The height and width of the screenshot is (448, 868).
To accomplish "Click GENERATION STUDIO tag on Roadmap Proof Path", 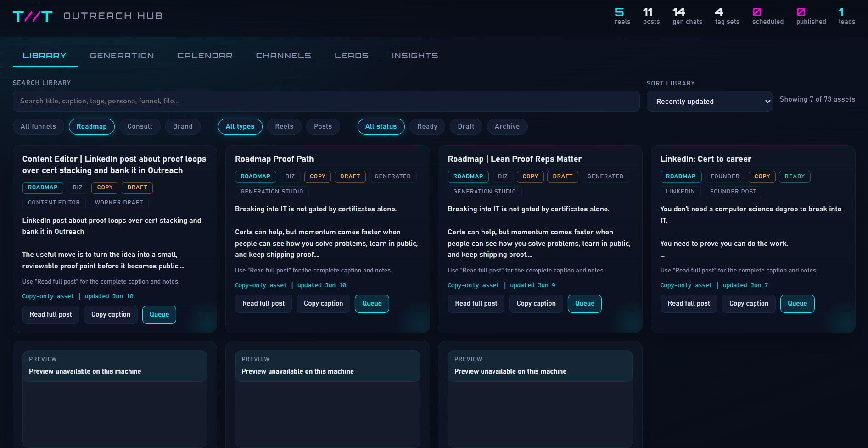I will click(x=272, y=192).
